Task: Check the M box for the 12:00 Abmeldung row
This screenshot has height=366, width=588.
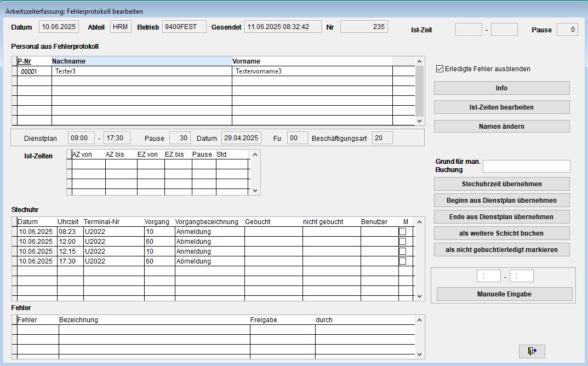Action: pos(402,242)
